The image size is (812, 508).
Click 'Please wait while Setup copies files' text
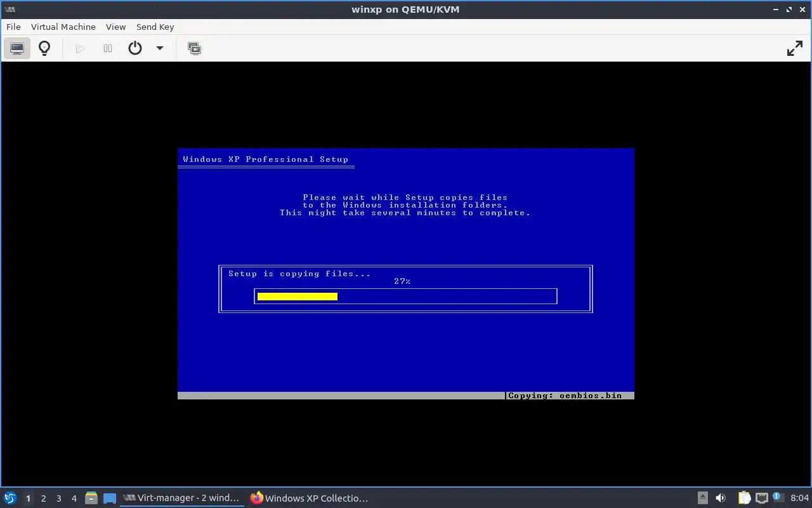point(405,197)
